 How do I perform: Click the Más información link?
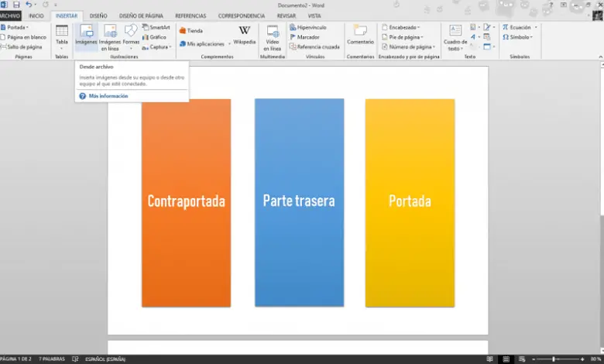tap(108, 96)
